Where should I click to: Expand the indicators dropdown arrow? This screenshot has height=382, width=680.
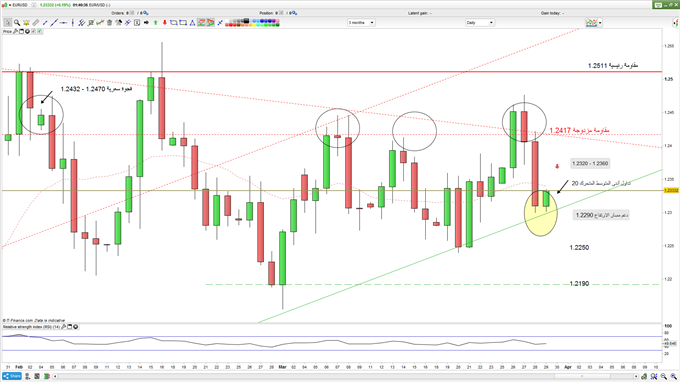coord(600,23)
